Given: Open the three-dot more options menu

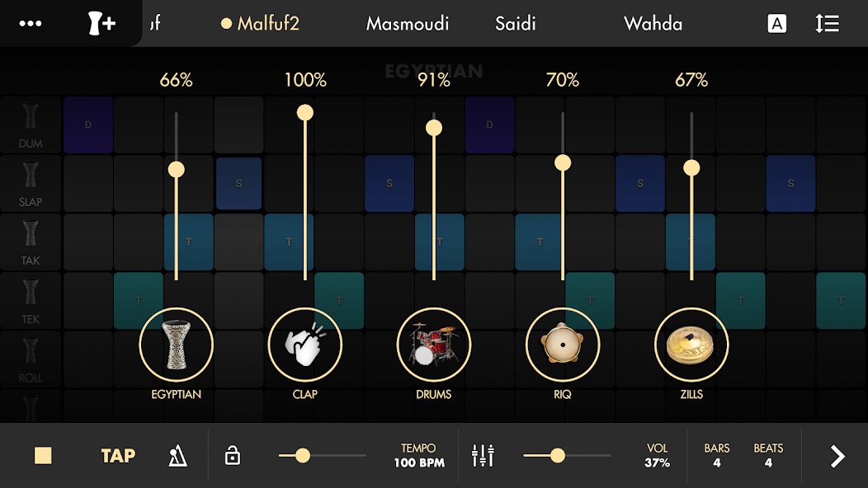Looking at the screenshot, I should tap(31, 23).
